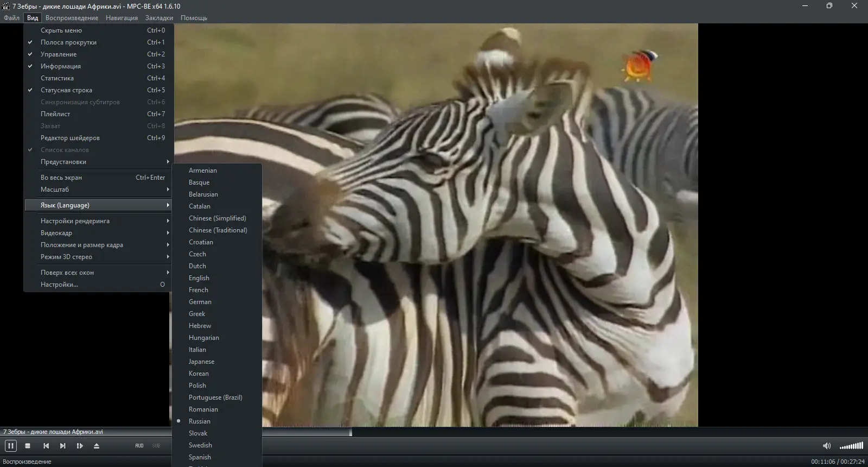Select Dutch language
Image resolution: width=868 pixels, height=467 pixels.
[x=217, y=266]
